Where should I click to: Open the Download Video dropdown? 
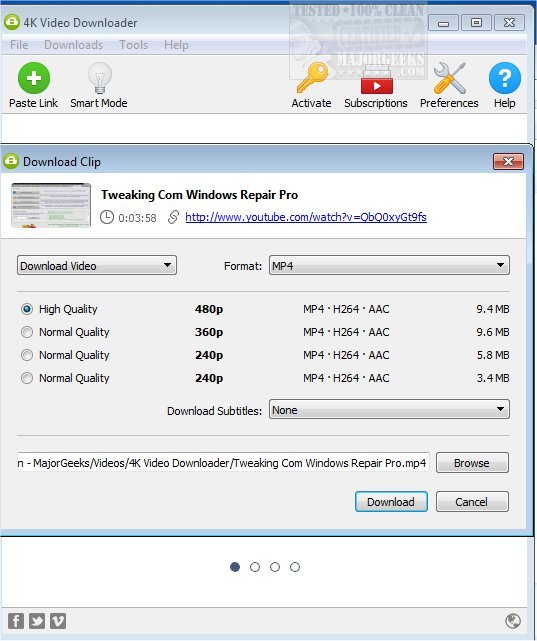coord(97,265)
